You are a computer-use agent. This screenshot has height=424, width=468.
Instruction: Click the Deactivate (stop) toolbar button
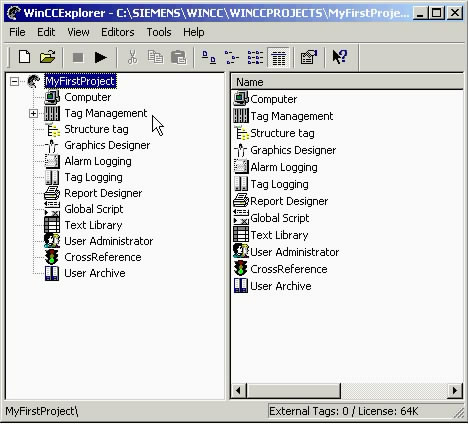[78, 57]
